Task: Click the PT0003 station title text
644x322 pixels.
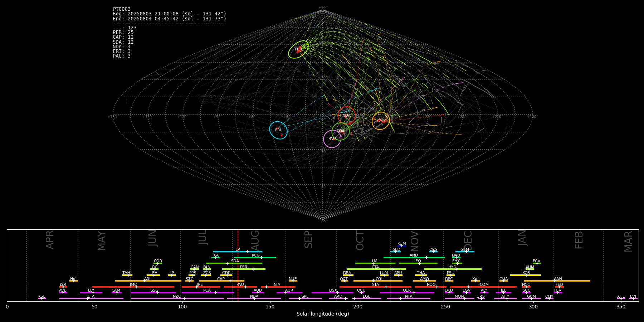Action: coord(122,9)
